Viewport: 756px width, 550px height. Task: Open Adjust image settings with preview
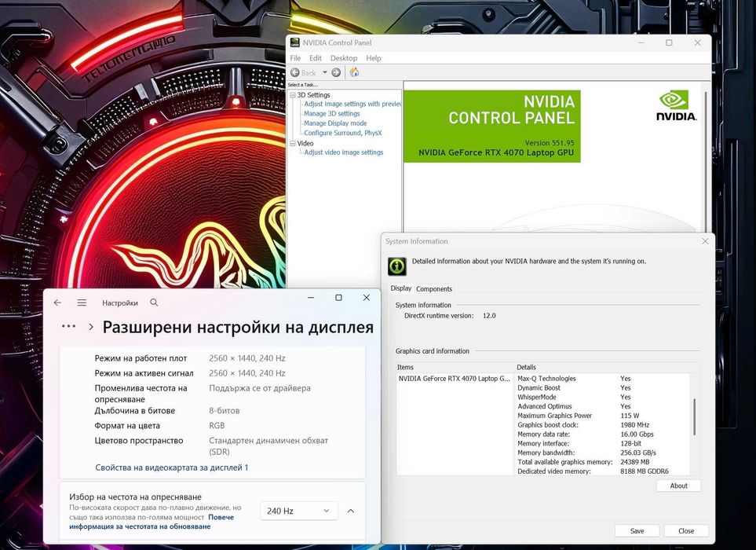pos(352,104)
